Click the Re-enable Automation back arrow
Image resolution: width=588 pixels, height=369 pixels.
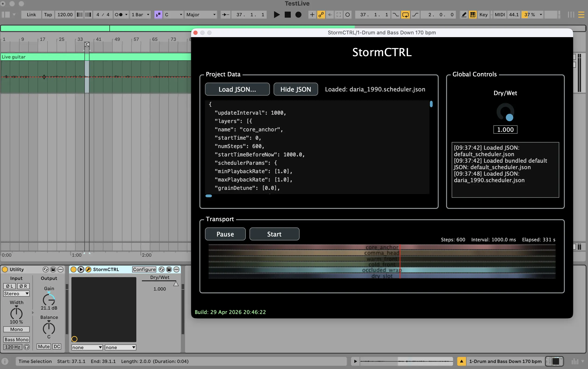point(330,15)
